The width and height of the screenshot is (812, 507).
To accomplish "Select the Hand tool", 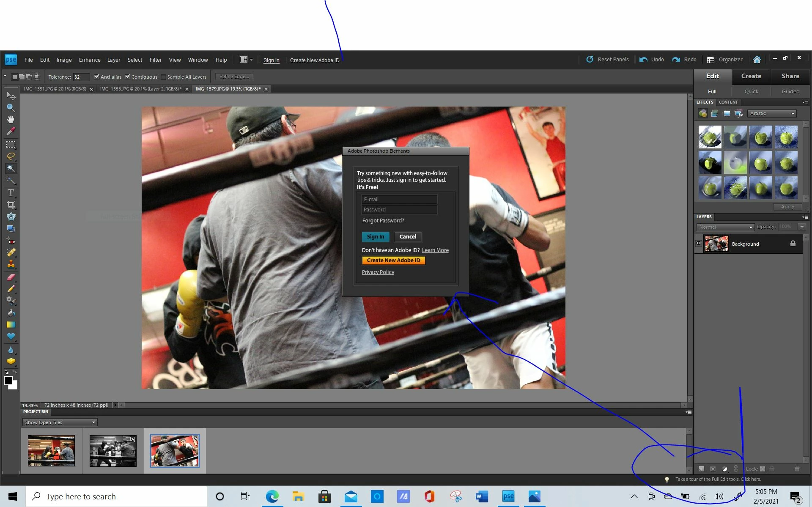I will pos(11,120).
